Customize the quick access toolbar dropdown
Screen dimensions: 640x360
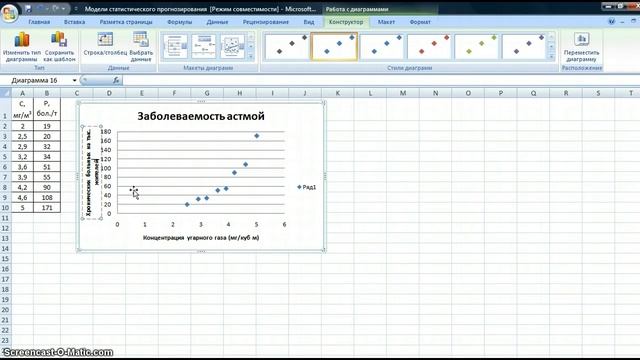76,9
